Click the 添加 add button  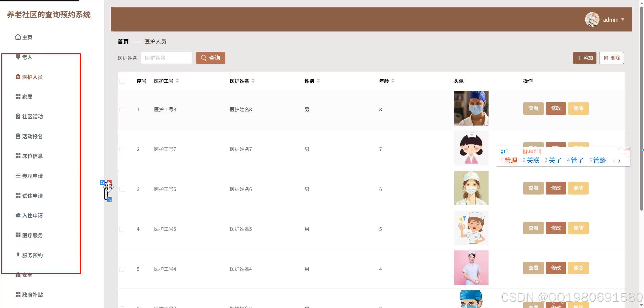(584, 58)
